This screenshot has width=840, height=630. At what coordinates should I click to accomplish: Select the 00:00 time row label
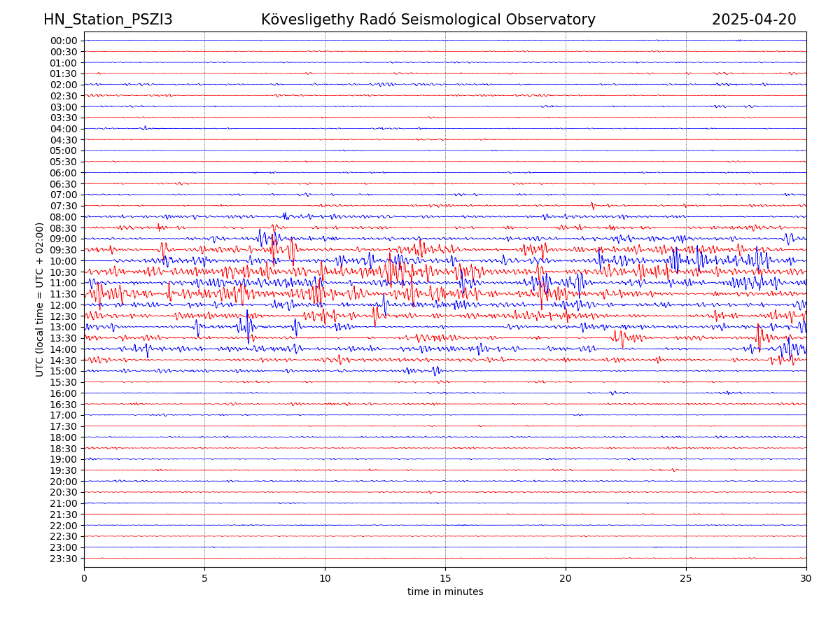(x=64, y=41)
